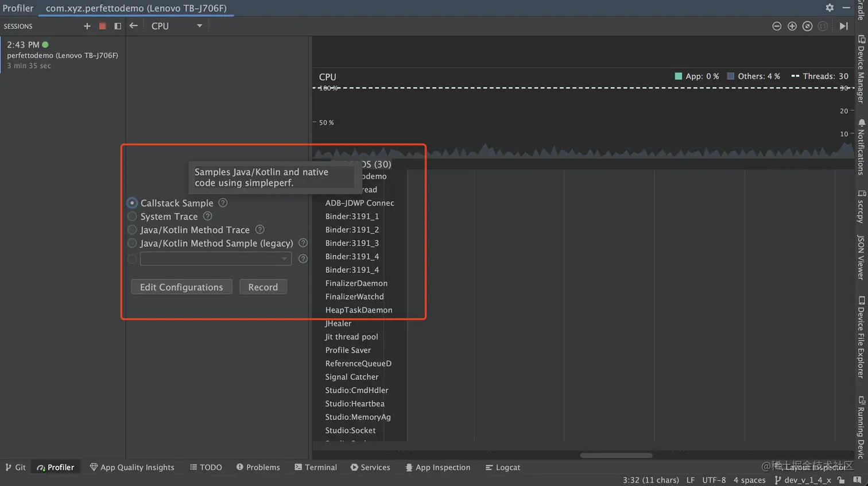This screenshot has height=486, width=868.
Task: Open Device File Explorer side panel
Action: click(861, 337)
